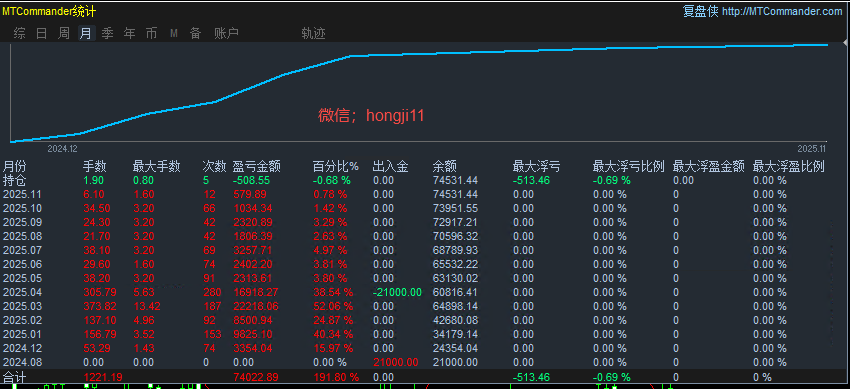Click the 21000.00 deposit value
Image resolution: width=850 pixels, height=389 pixels.
pyautogui.click(x=396, y=362)
